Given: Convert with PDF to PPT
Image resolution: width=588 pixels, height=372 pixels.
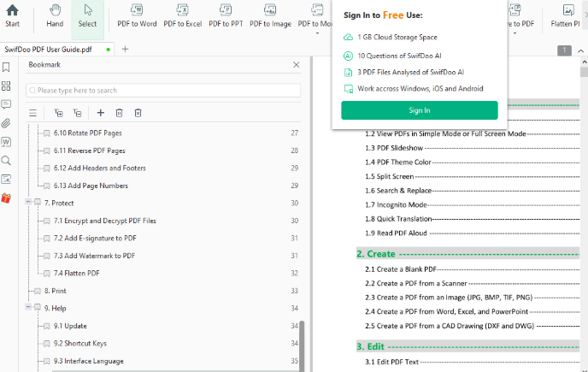Looking at the screenshot, I should pyautogui.click(x=226, y=16).
